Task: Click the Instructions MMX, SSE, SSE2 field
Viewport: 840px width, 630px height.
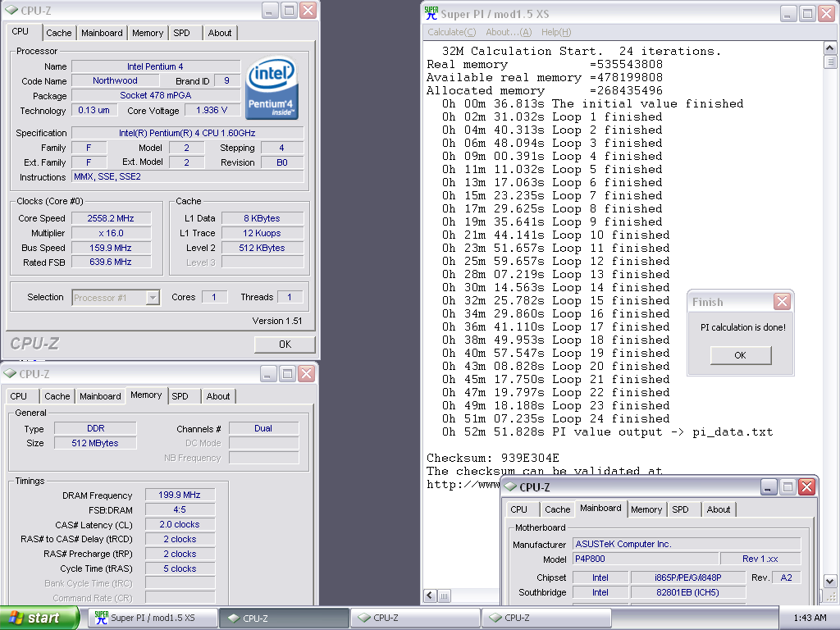Action: [x=188, y=177]
